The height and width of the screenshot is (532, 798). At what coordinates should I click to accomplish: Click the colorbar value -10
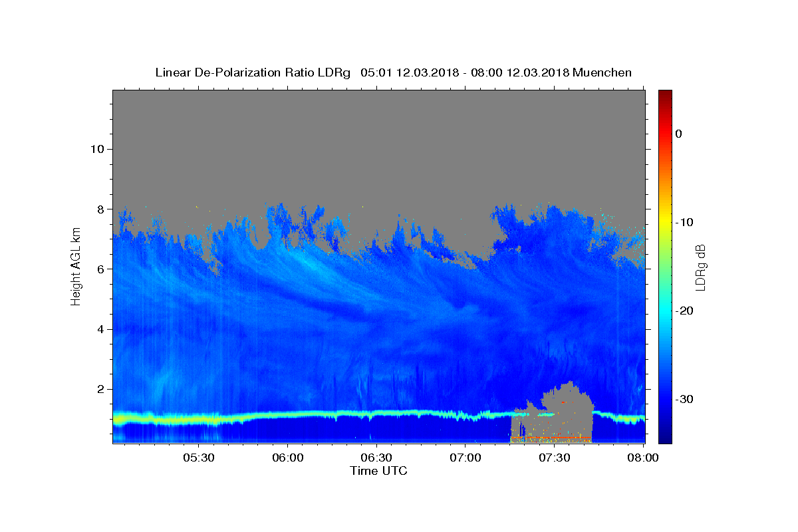coord(685,222)
